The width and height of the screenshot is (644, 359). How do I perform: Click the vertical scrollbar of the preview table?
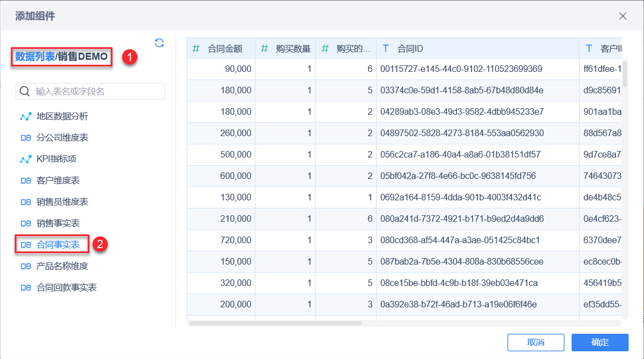(x=625, y=74)
